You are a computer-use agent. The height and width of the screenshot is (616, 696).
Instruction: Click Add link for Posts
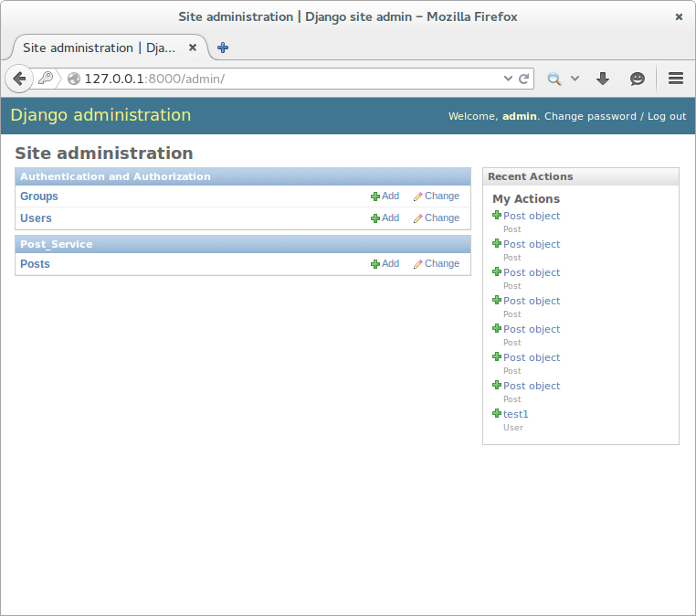tap(391, 263)
